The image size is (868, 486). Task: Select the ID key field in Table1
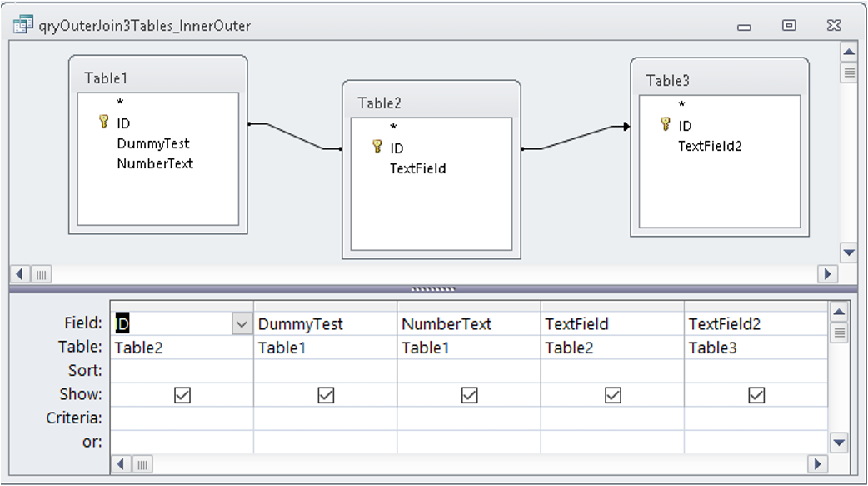[x=123, y=123]
